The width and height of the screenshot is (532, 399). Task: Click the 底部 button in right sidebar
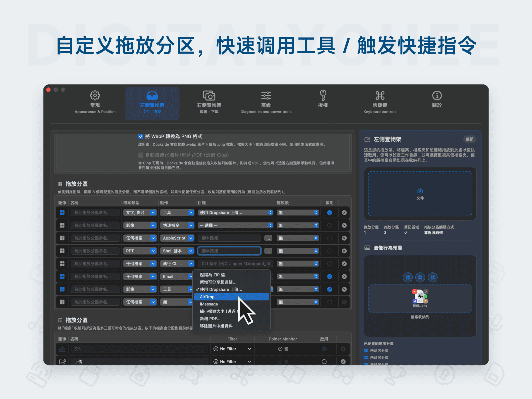coord(470,139)
